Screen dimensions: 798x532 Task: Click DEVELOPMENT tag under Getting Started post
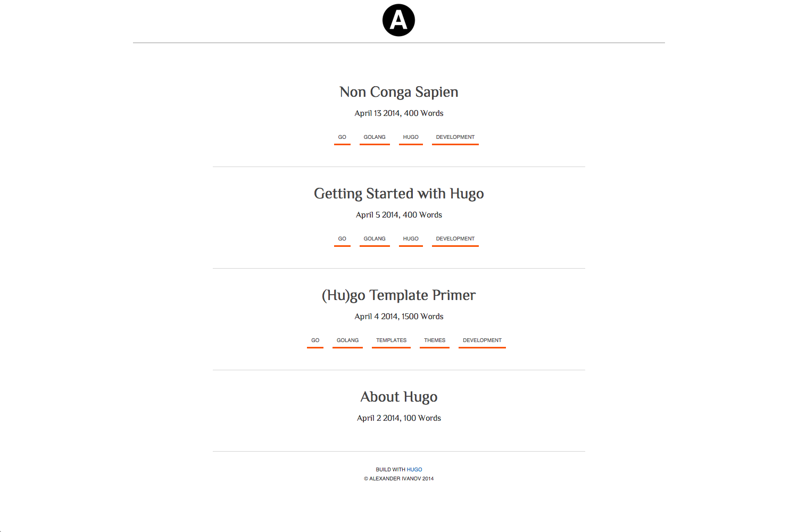pos(455,239)
